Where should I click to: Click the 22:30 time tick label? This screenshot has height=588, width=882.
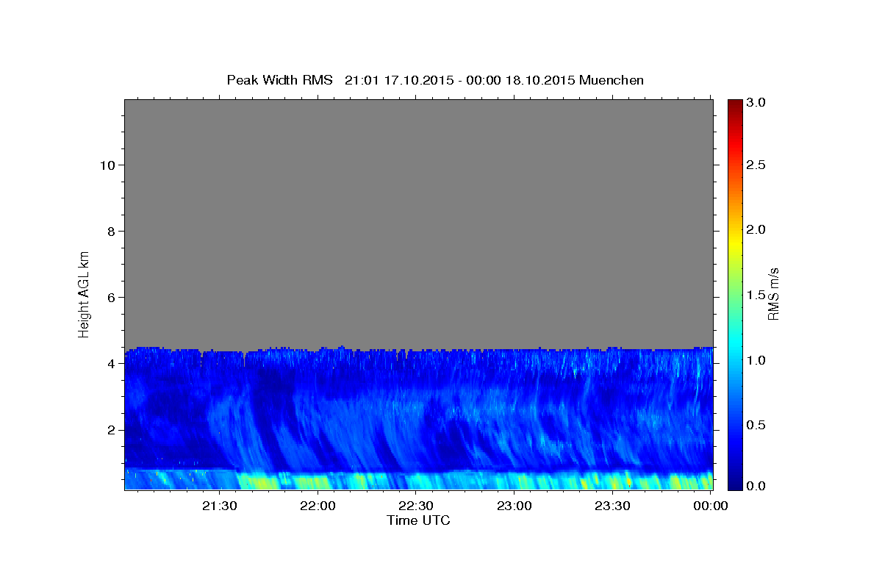point(416,506)
